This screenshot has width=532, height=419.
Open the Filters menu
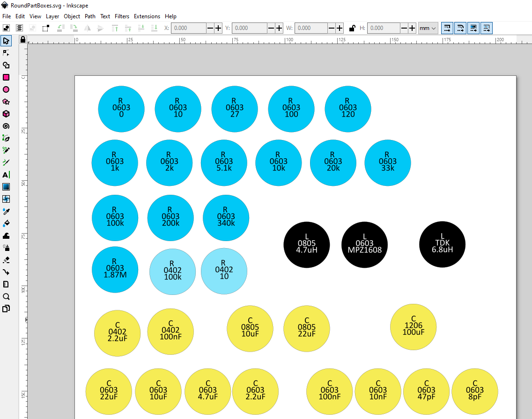click(122, 16)
